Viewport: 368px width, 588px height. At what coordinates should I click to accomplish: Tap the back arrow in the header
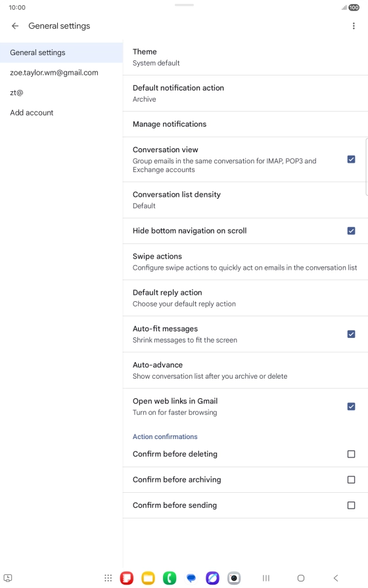15,26
